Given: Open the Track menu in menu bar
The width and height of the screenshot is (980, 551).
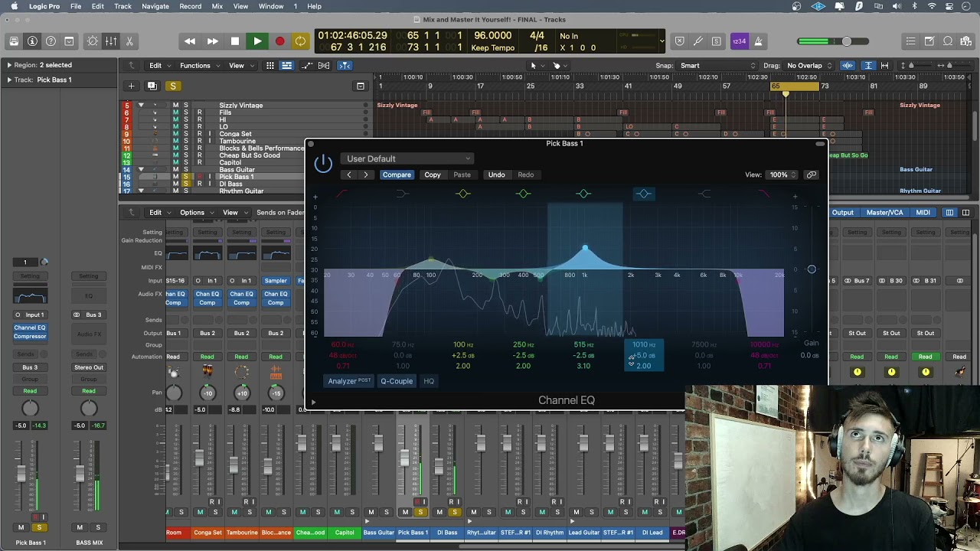Looking at the screenshot, I should (x=122, y=6).
